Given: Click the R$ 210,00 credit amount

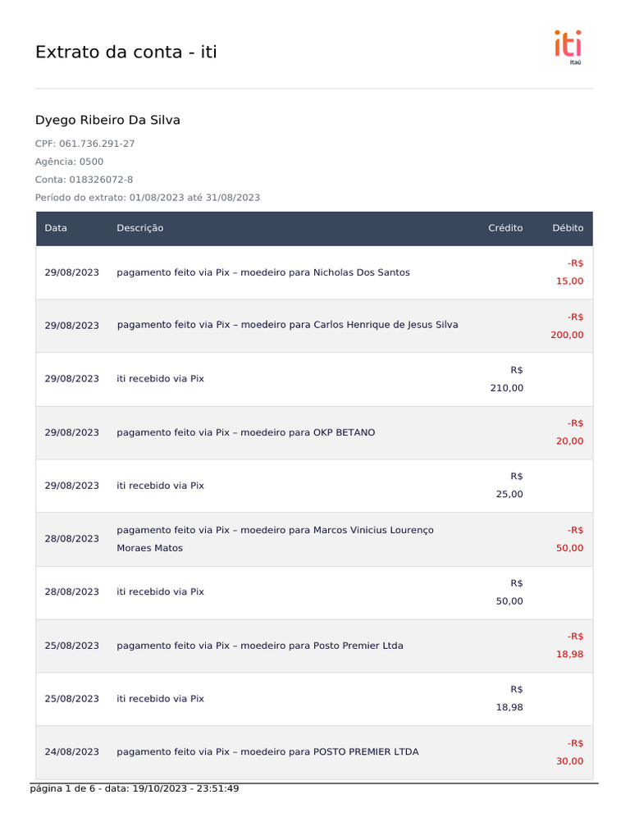Looking at the screenshot, I should 507,379.
